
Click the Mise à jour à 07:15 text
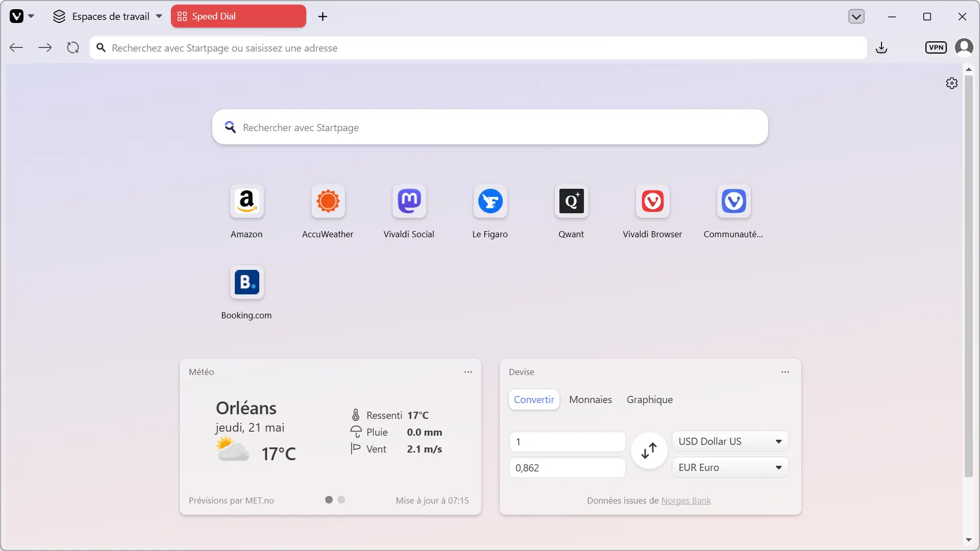432,500
